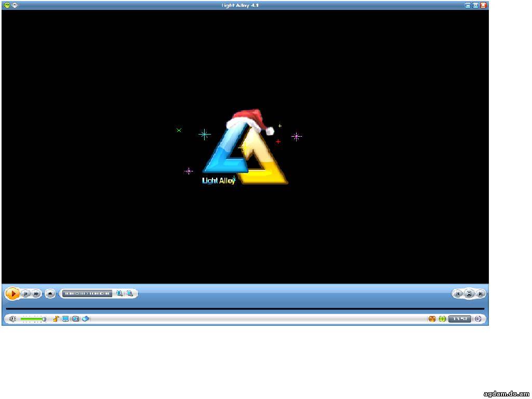Click the screenshot camera icon
The width and height of the screenshot is (532, 399).
(x=76, y=319)
